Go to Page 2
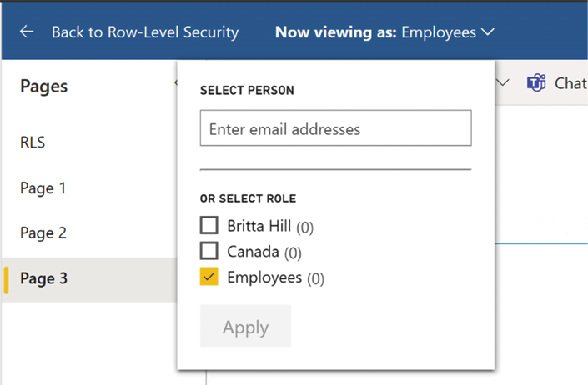The image size is (588, 385). 43,233
